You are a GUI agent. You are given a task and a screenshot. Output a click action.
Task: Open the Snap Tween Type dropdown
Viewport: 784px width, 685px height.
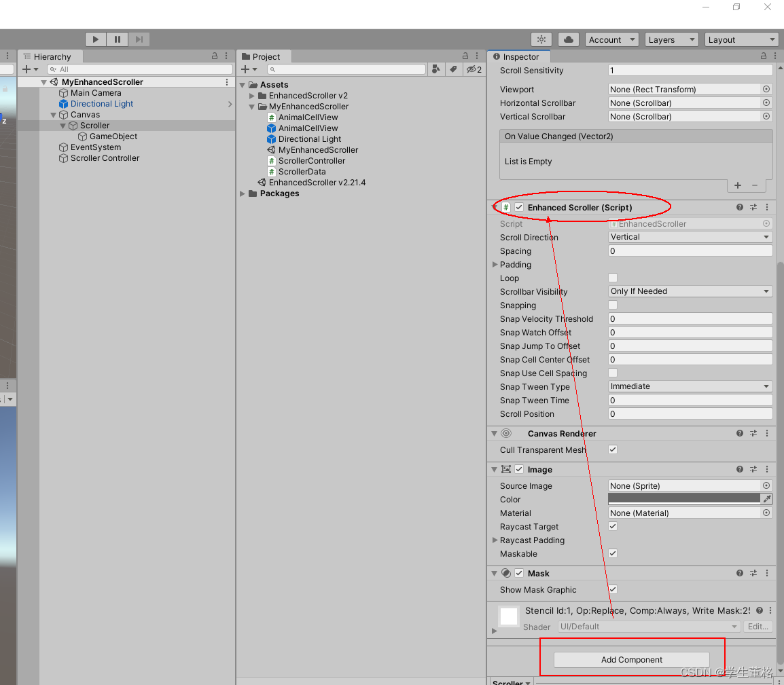click(x=690, y=386)
